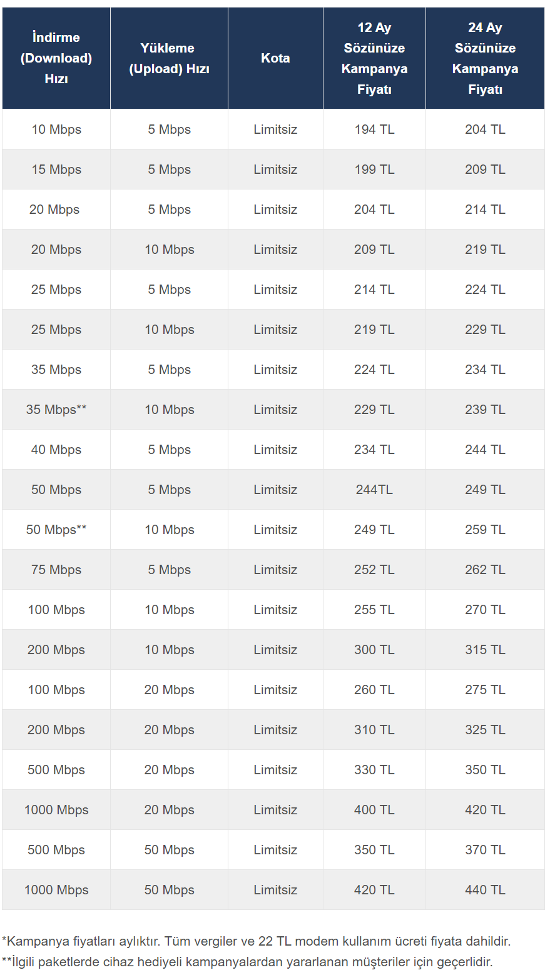Select the 262 TL price cell
The image size is (555, 980).
coord(485,570)
